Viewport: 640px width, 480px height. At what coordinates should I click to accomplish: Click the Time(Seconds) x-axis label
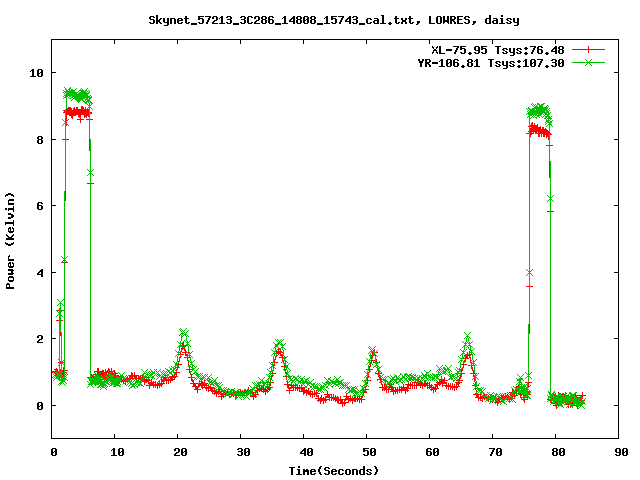tap(334, 471)
